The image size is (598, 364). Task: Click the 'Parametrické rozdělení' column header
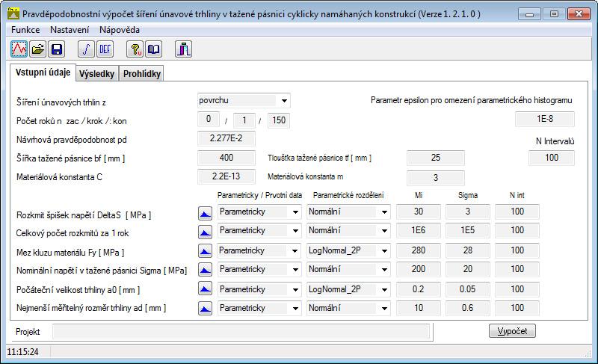click(348, 195)
